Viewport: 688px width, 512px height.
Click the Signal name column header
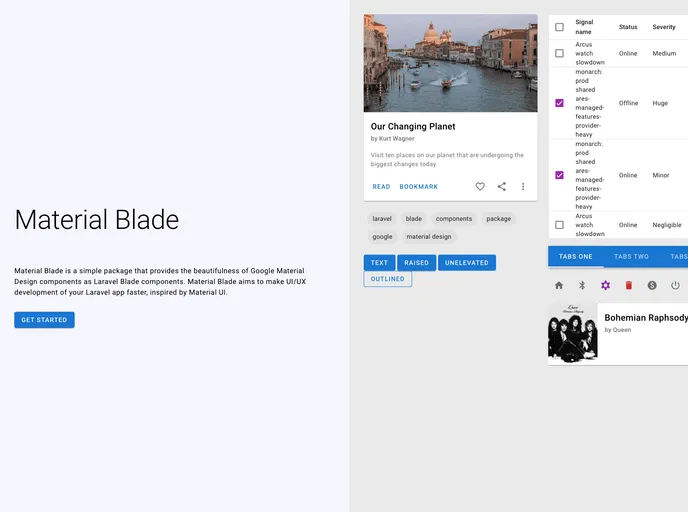[584, 27]
